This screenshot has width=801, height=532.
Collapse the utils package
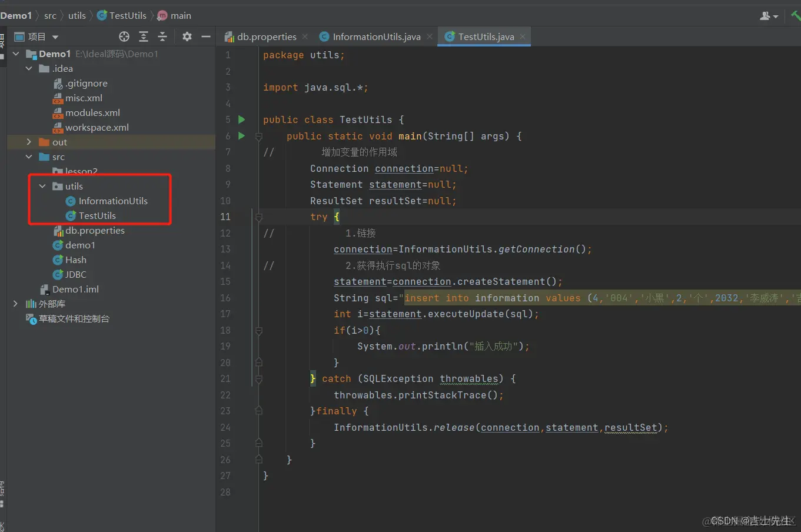tap(42, 186)
